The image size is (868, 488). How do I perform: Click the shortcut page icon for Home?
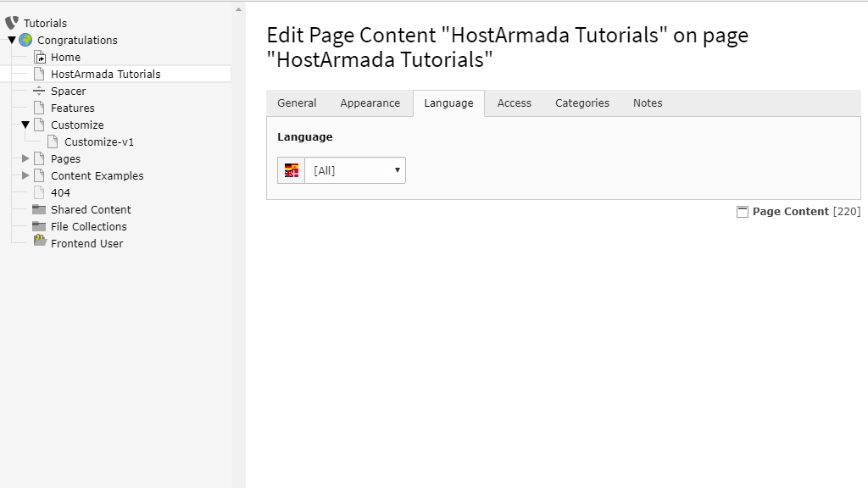(x=39, y=57)
